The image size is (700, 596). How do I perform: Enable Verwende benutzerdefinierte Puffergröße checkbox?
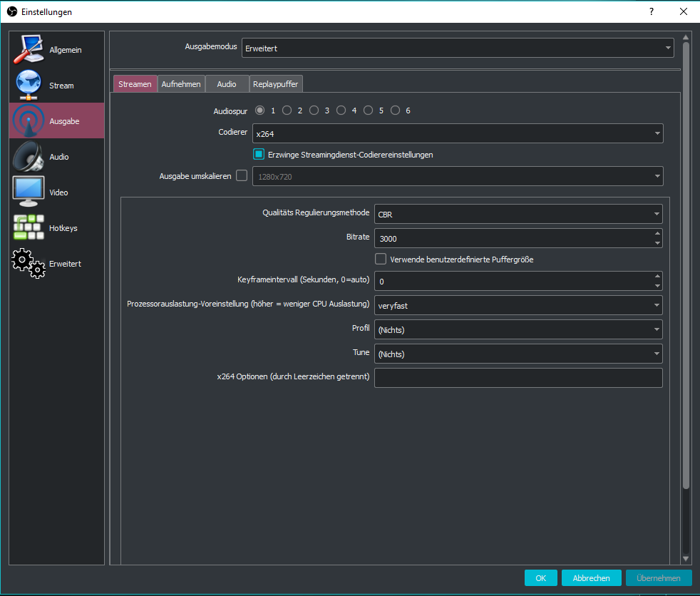tap(381, 259)
